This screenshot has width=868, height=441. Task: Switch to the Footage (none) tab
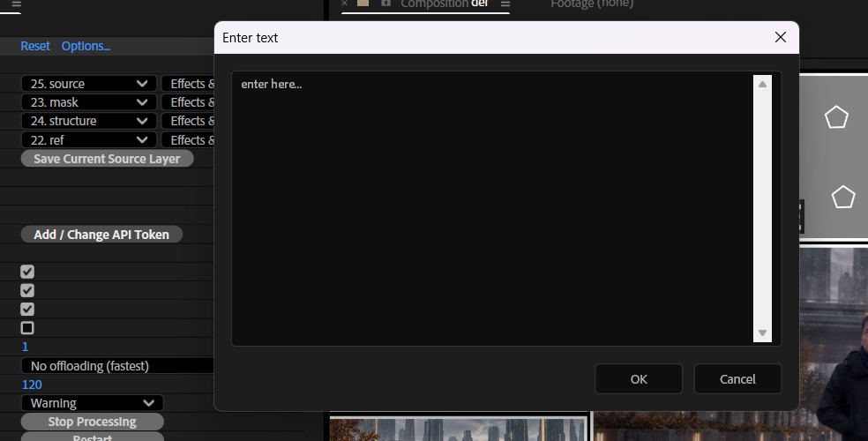tap(592, 4)
